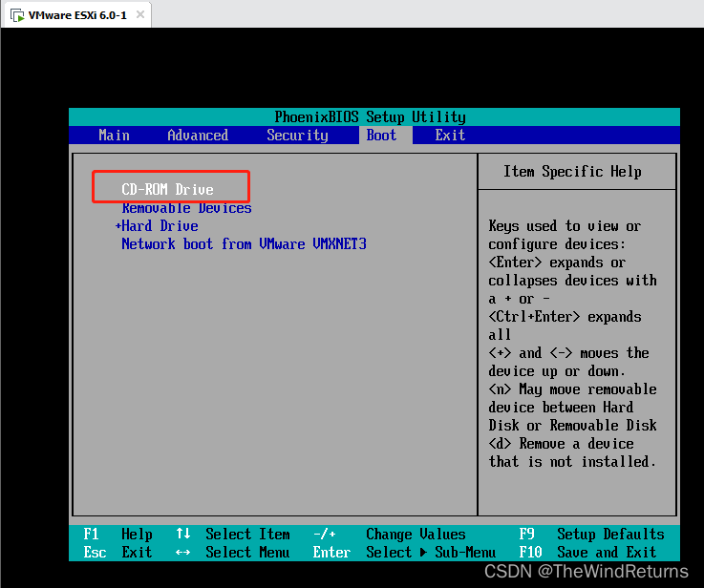
Task: Click help line '<d> Remove a device'
Action: [561, 444]
